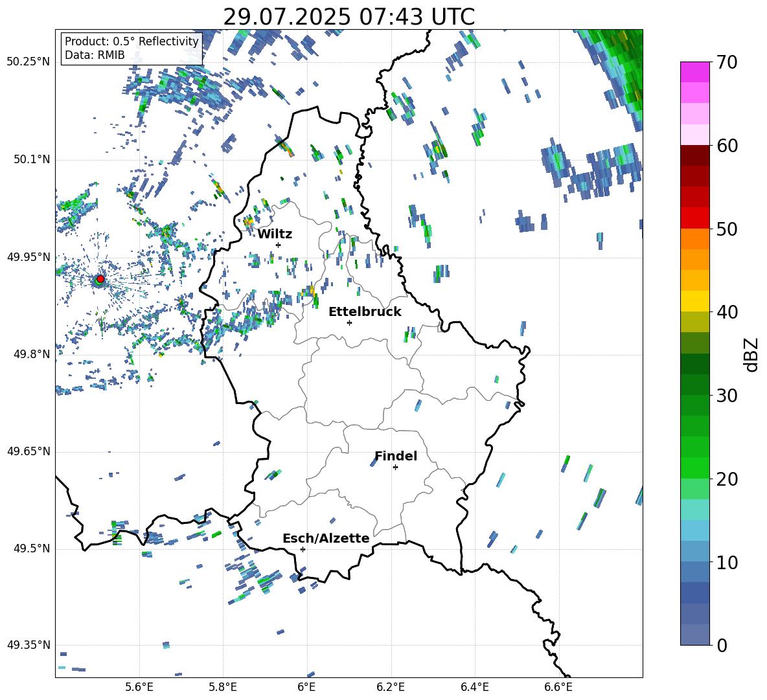Click the 6.6°E longitude label
767x700 pixels.
click(558, 687)
